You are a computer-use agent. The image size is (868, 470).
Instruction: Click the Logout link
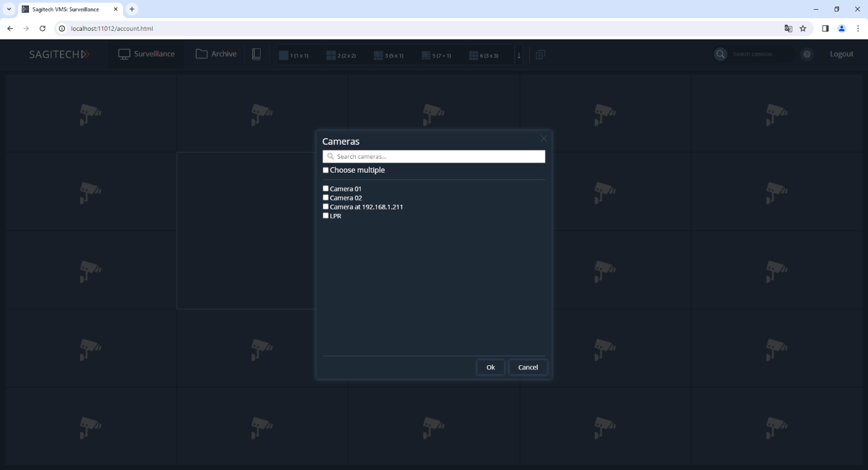click(841, 54)
